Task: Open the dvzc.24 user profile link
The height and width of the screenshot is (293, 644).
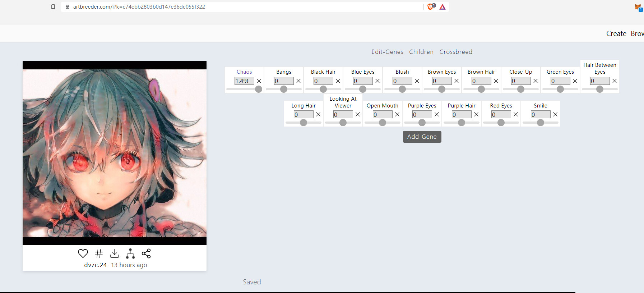Action: (x=96, y=265)
